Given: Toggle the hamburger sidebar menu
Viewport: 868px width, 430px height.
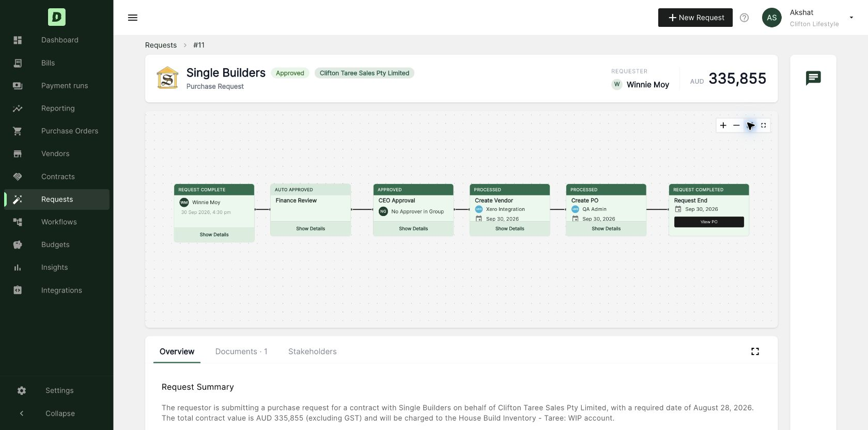Looking at the screenshot, I should (x=133, y=18).
